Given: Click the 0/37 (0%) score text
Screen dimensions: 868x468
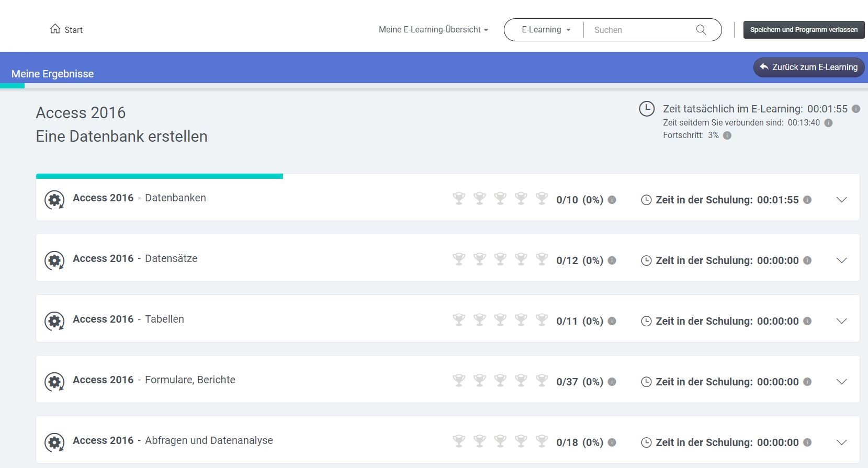Looking at the screenshot, I should (580, 382).
